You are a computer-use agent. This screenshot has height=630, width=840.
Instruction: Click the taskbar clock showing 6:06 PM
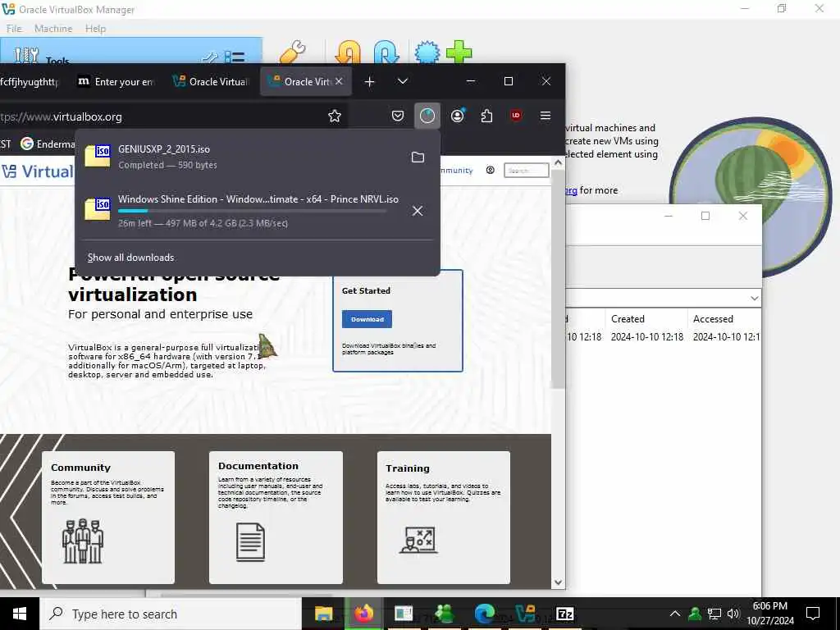coord(769,614)
